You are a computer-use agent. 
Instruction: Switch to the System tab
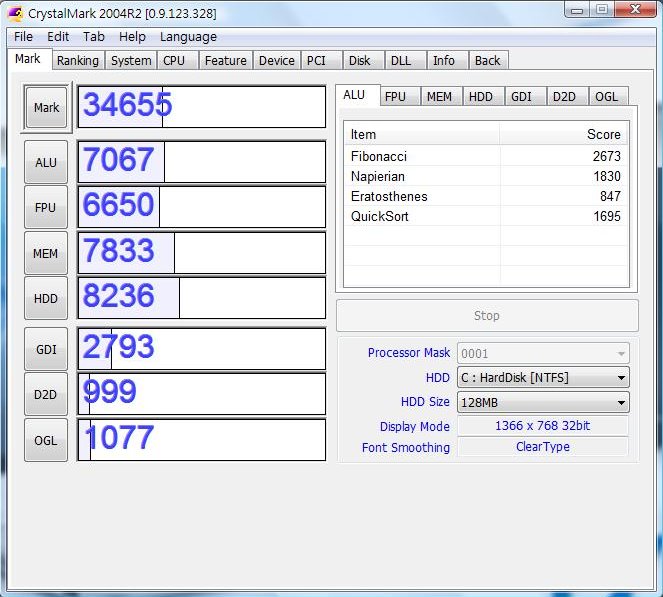pos(131,60)
